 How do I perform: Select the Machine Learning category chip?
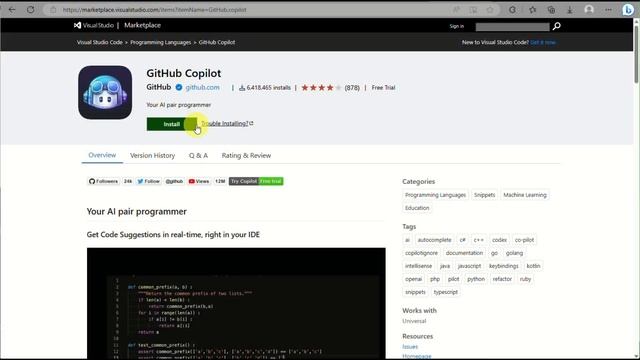coord(524,195)
